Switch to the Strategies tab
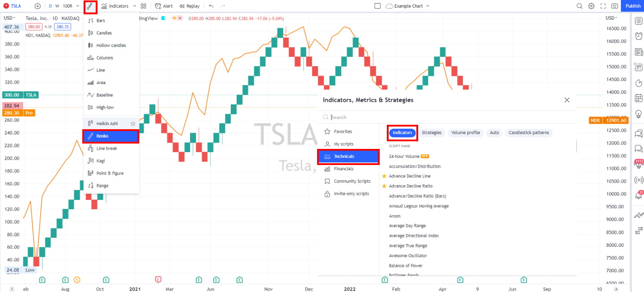 (432, 132)
